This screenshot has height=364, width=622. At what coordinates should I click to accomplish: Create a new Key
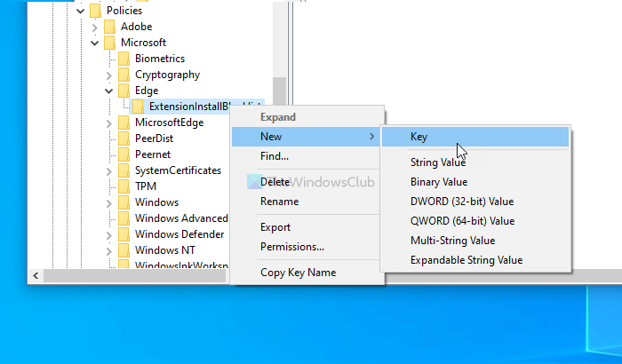click(x=475, y=137)
